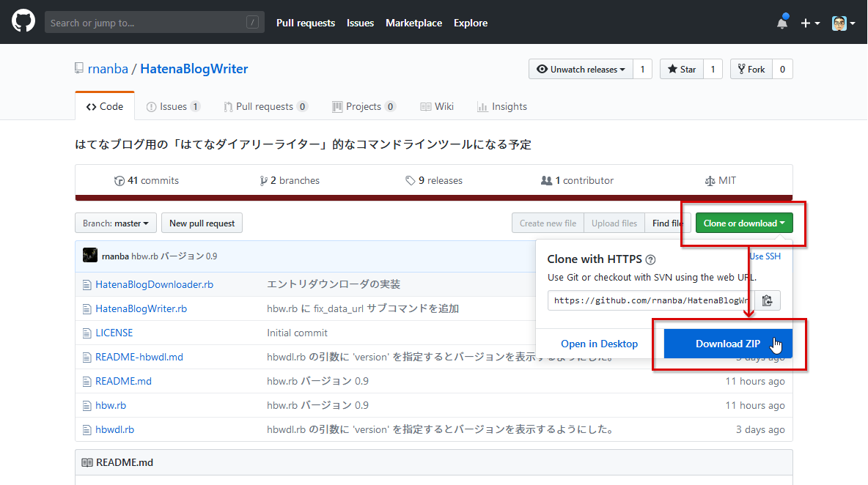Viewport: 868px width, 485px height.
Task: Open the forks count of 0
Action: (x=782, y=69)
